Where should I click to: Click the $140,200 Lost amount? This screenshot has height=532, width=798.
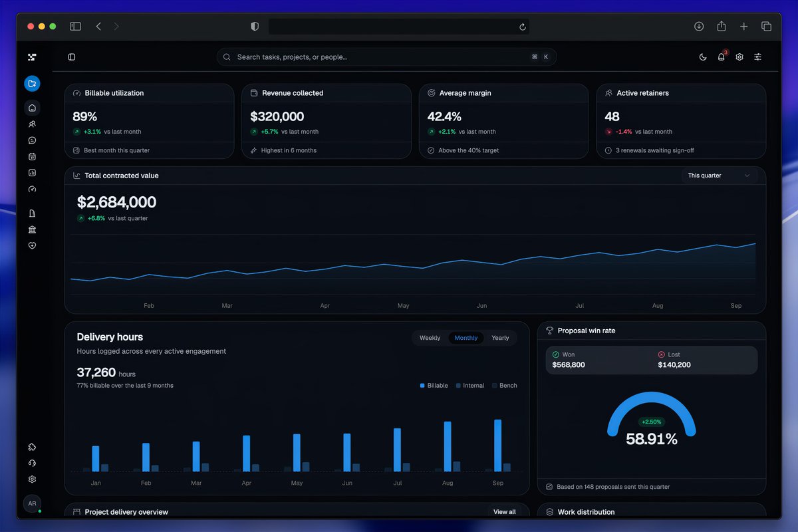[674, 364]
